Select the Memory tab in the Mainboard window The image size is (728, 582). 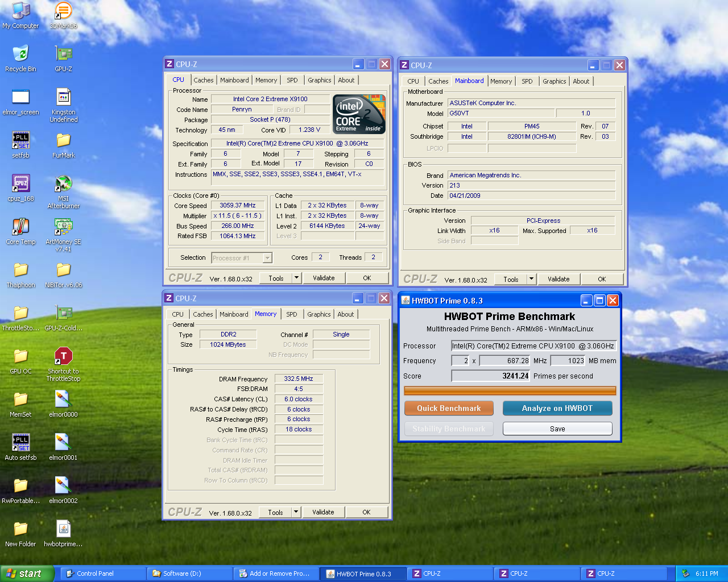[x=500, y=81]
